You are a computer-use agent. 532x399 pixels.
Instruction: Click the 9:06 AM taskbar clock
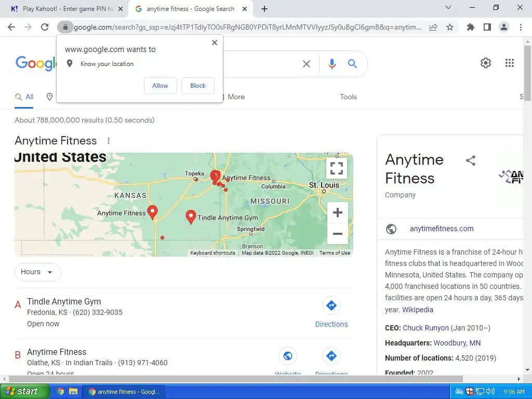coord(514,392)
